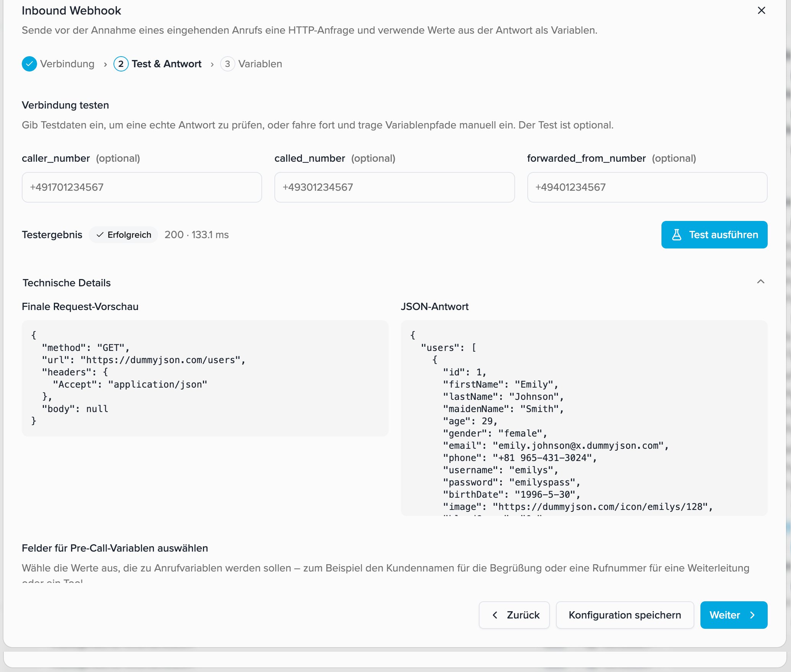
Task: Select step 3 number circle
Action: [227, 64]
